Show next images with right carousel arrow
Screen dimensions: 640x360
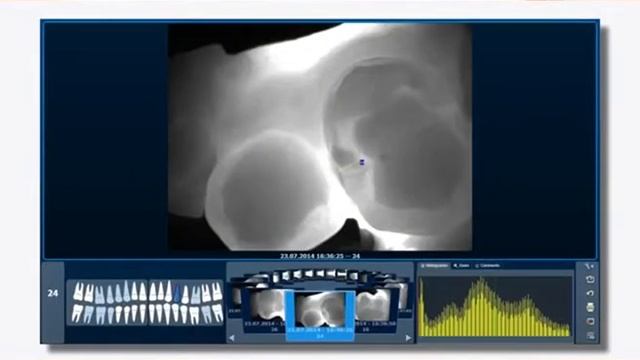409,338
